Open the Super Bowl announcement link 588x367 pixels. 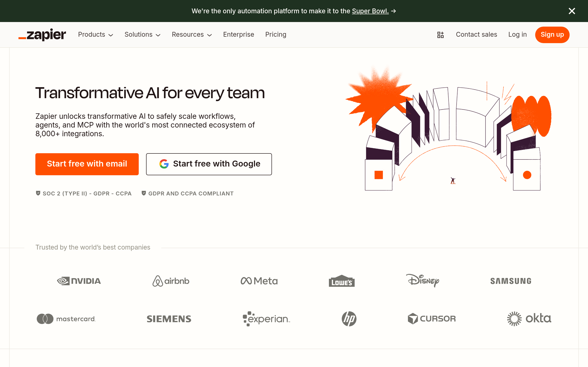[x=370, y=11]
